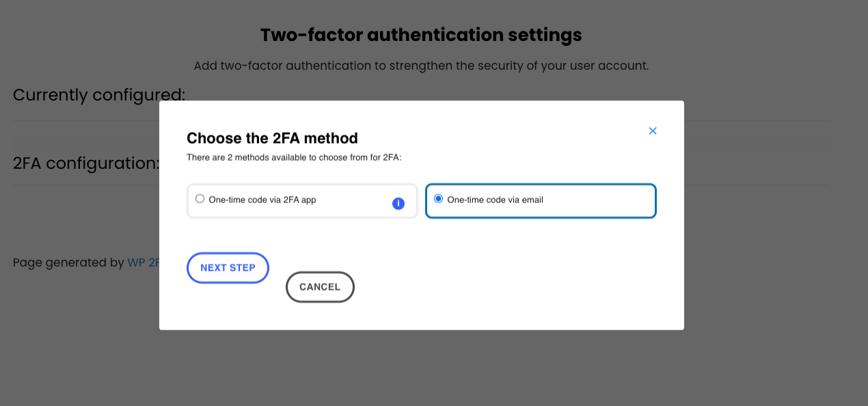Click the "One-time code via 2FA app" label
The image size is (868, 406).
262,200
